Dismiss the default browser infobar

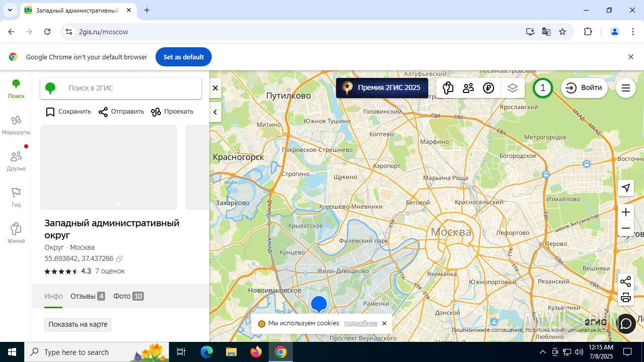(631, 57)
